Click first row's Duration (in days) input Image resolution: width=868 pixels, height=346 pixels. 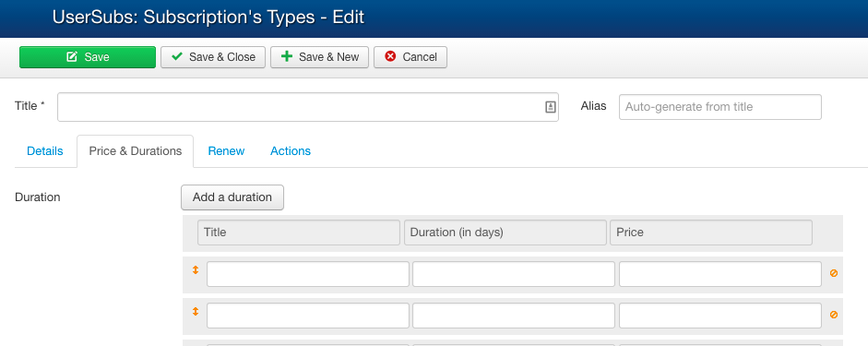514,274
